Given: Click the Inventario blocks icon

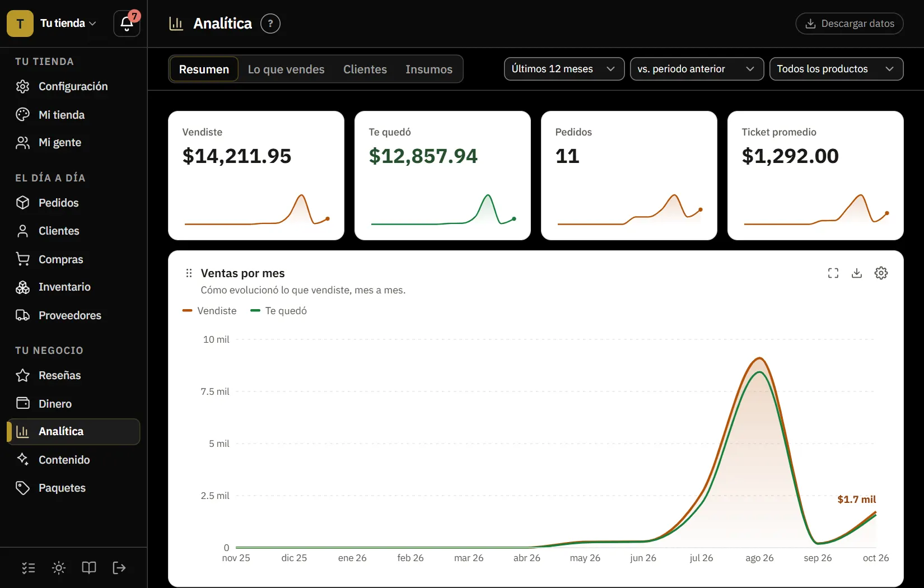Looking at the screenshot, I should 22,287.
